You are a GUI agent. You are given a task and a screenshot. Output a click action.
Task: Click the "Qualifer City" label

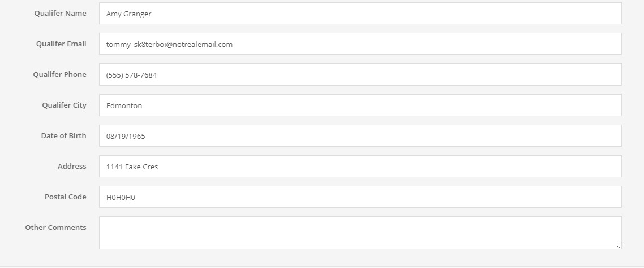pos(64,105)
